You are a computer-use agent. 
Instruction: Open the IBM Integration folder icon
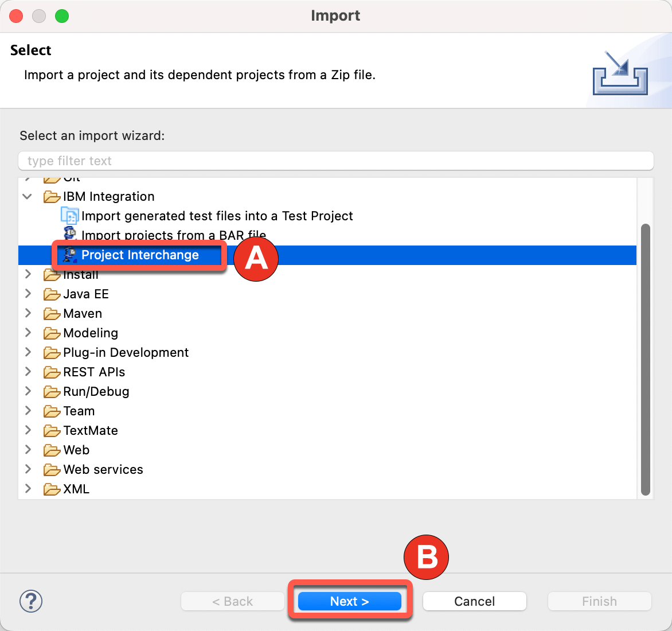tap(52, 196)
